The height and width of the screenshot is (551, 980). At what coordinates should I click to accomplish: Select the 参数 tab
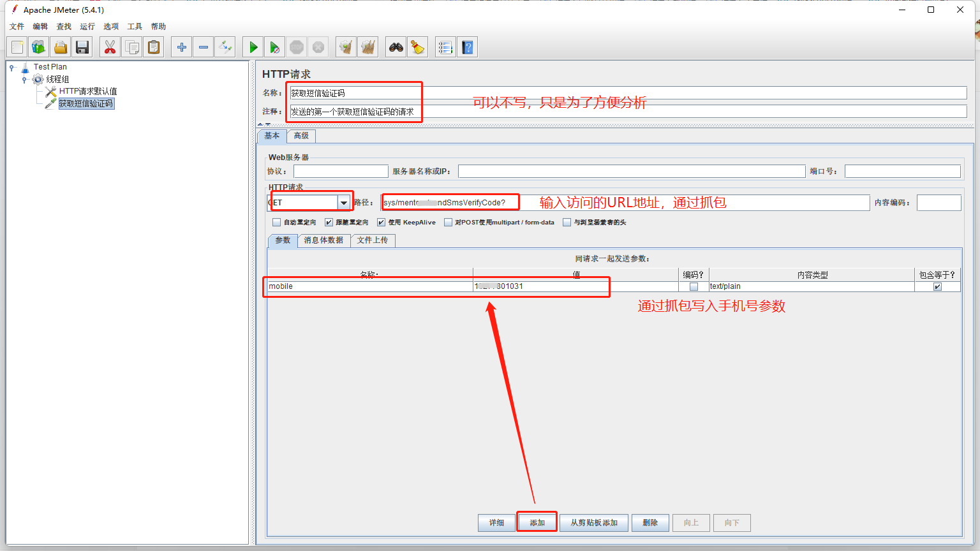[283, 240]
